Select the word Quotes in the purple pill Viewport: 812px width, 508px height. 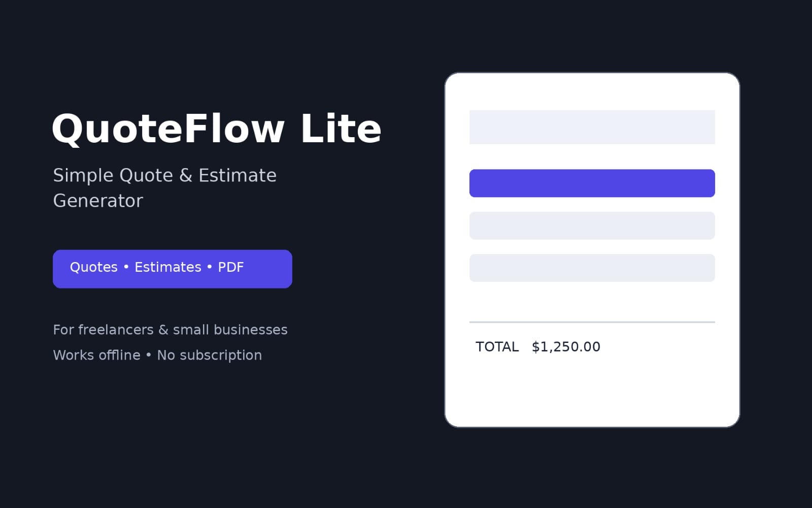tap(94, 267)
